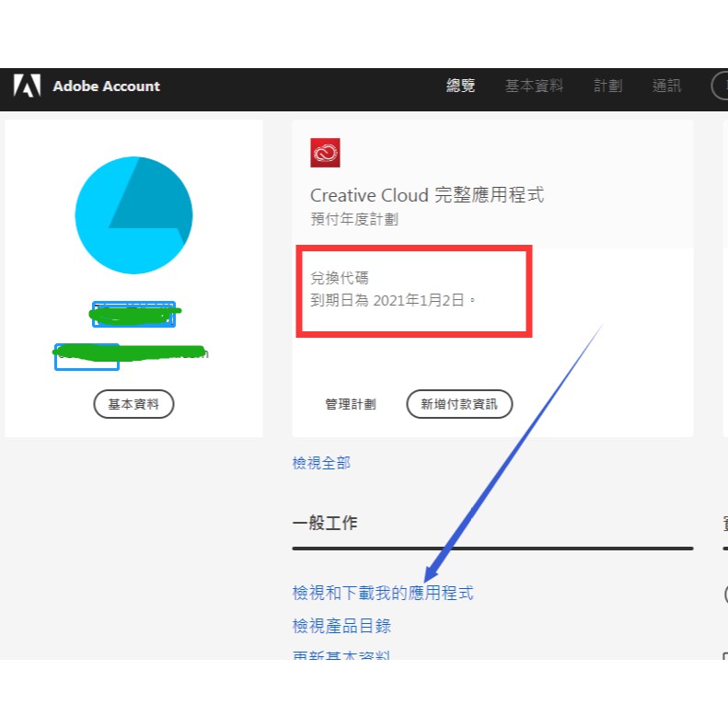Click the red Creative Cloud icon
728x728 pixels.
coord(325,153)
